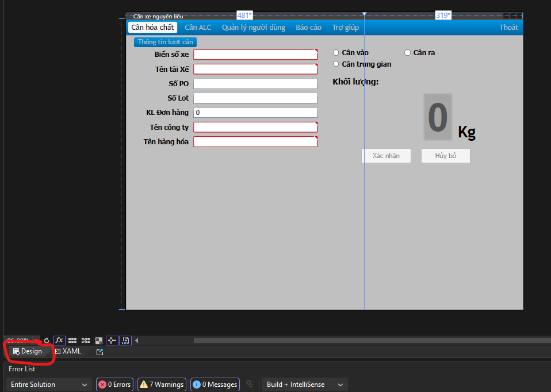
Task: Click the disable project code icon
Action: [125, 340]
